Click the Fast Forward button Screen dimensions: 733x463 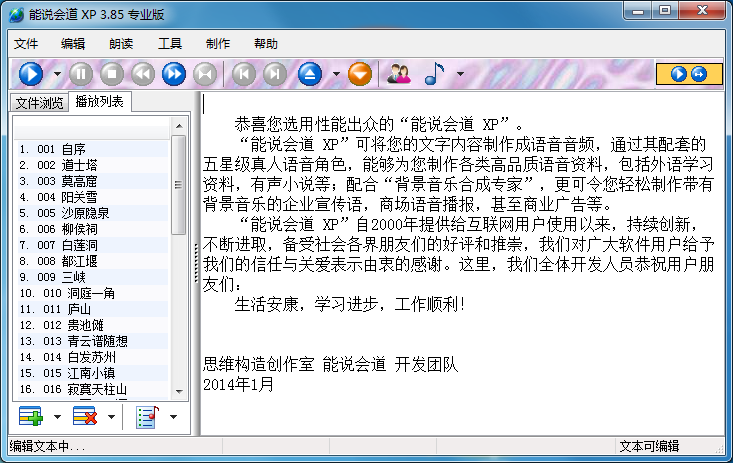pos(173,74)
